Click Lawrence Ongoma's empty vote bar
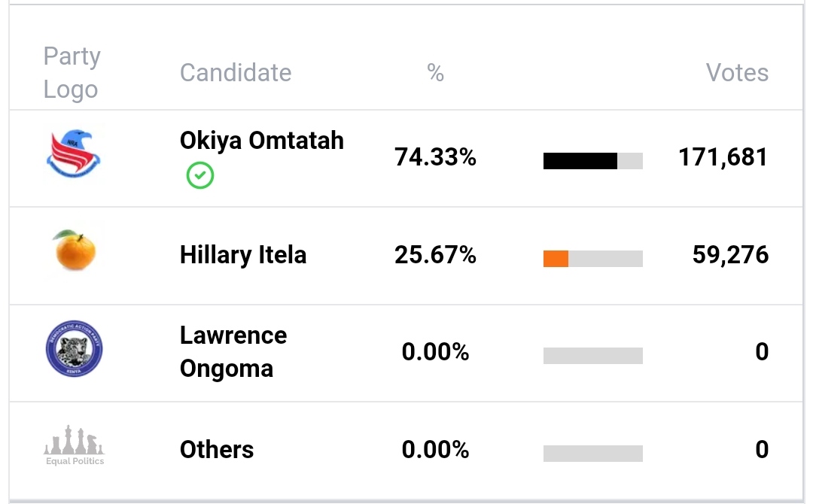 coord(592,356)
